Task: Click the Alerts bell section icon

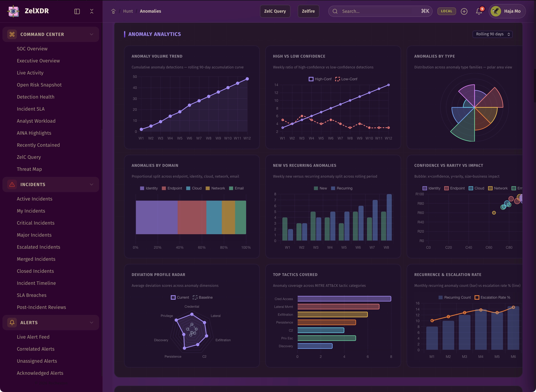Action: 12,323
